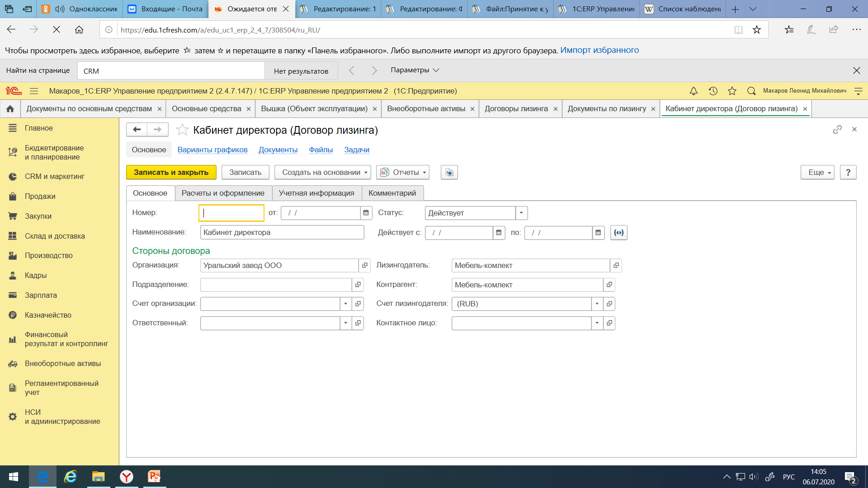Open the sections hamburger menu icon
This screenshot has width=868, height=488.
coord(34,91)
